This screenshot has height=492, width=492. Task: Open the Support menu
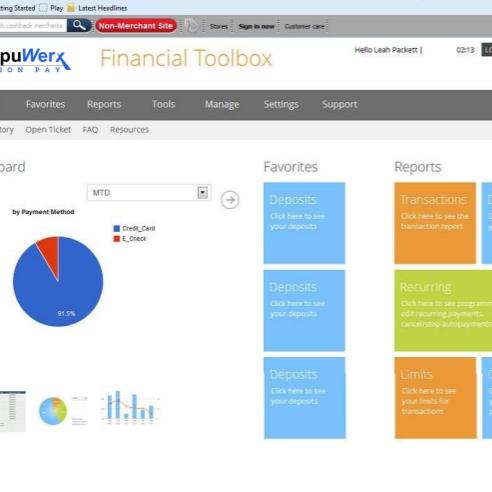(x=340, y=104)
